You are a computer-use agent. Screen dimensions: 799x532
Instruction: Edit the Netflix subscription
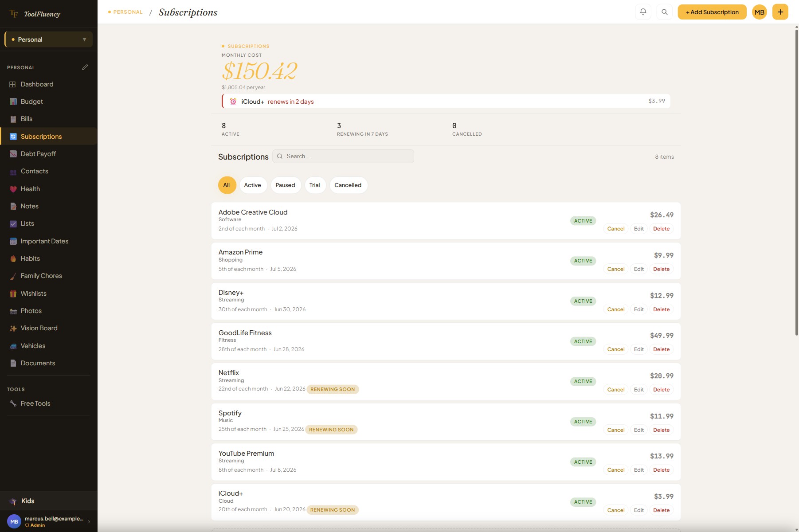tap(638, 390)
